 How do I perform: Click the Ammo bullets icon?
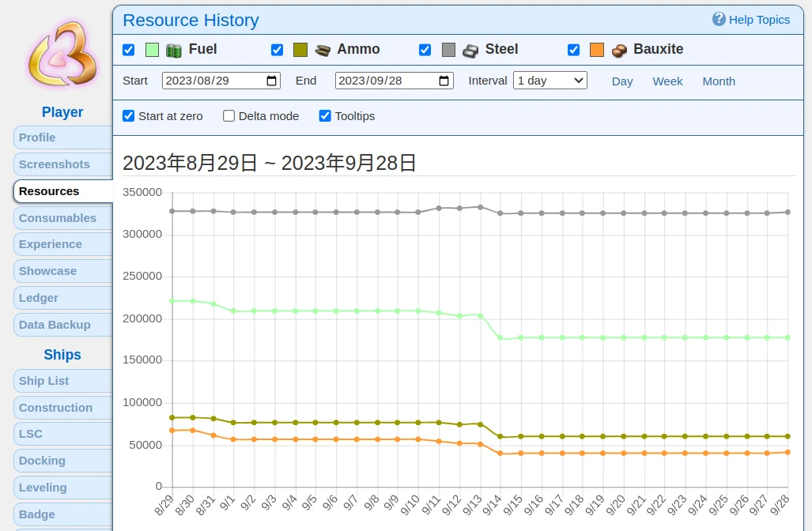[323, 51]
